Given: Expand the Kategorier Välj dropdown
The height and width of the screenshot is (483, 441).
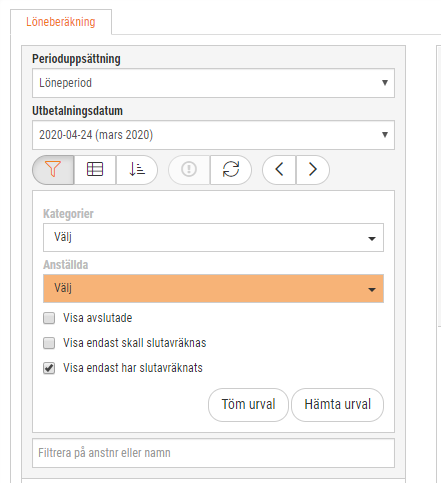Looking at the screenshot, I should point(213,238).
